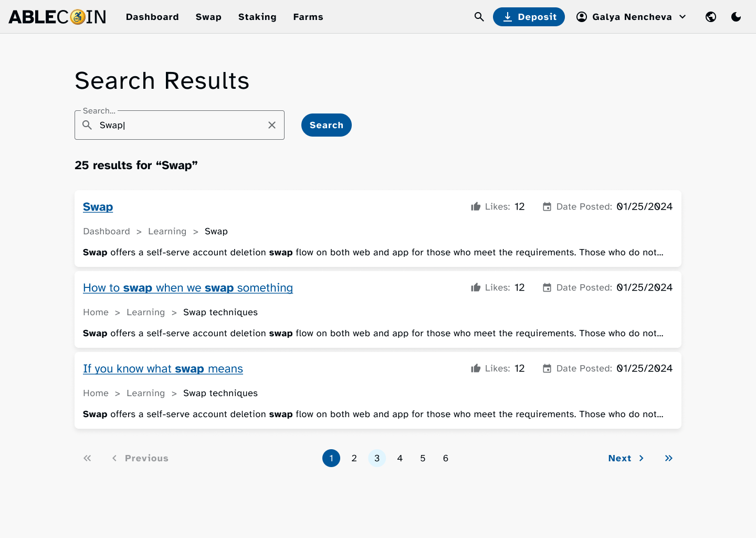Select the Farms navigation item
Image resolution: width=756 pixels, height=538 pixels.
coord(308,17)
